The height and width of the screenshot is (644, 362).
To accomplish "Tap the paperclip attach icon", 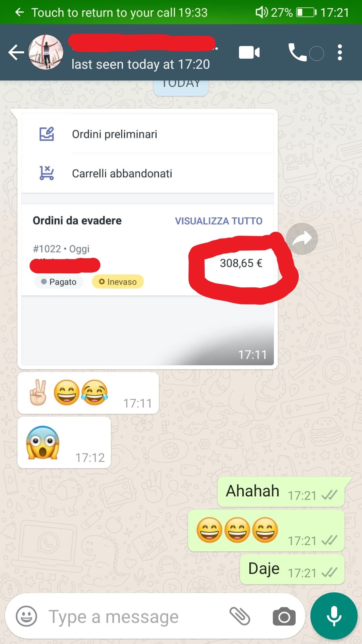I will point(240,616).
